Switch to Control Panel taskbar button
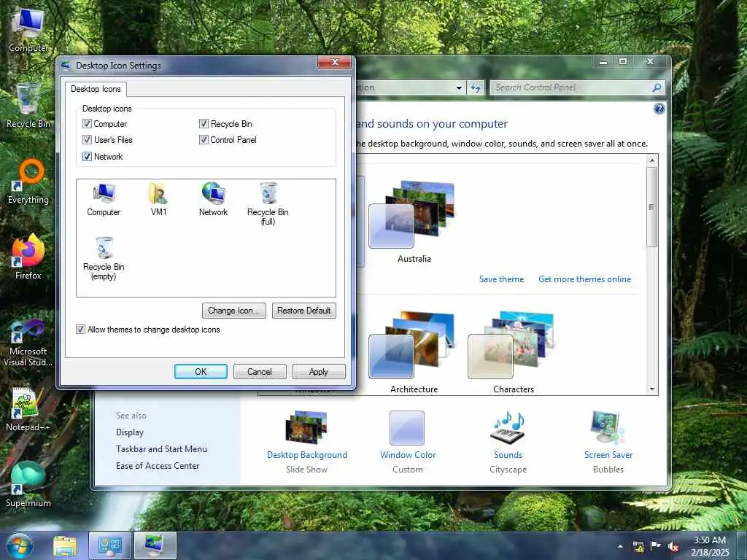Image resolution: width=747 pixels, height=560 pixels. pyautogui.click(x=110, y=545)
